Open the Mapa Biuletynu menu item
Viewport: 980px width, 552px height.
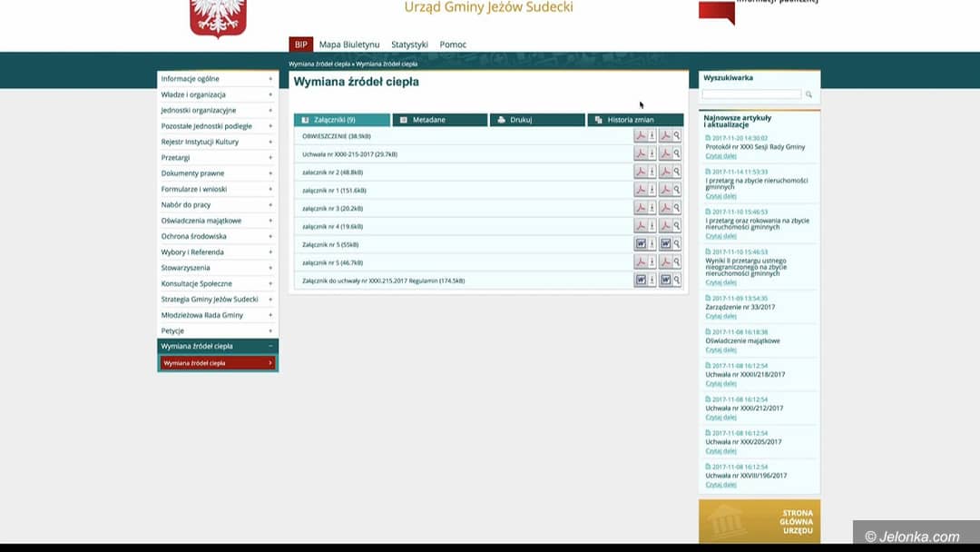pos(349,44)
